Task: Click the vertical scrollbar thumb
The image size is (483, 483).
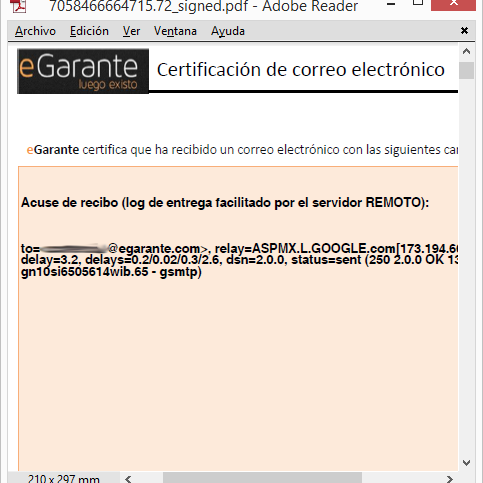Action: pyautogui.click(x=466, y=70)
